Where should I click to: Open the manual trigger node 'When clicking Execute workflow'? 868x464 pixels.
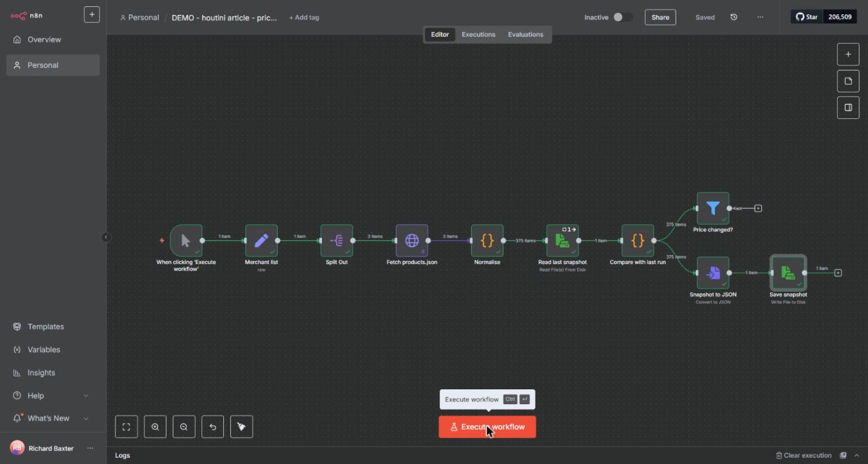pyautogui.click(x=186, y=241)
